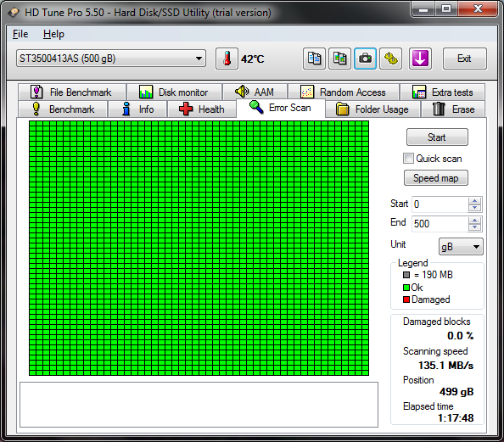Click the copy text to clipboard icon
The height and width of the screenshot is (442, 504).
[x=314, y=59]
